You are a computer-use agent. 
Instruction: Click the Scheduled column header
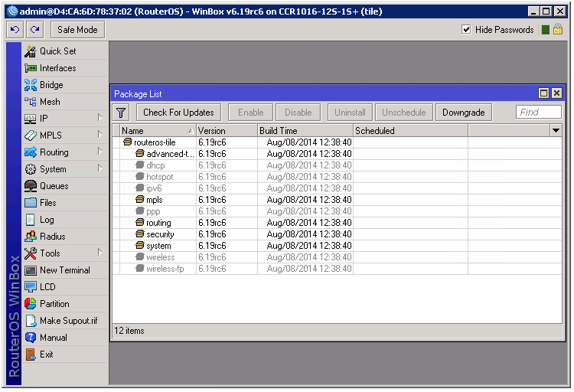pyautogui.click(x=411, y=131)
